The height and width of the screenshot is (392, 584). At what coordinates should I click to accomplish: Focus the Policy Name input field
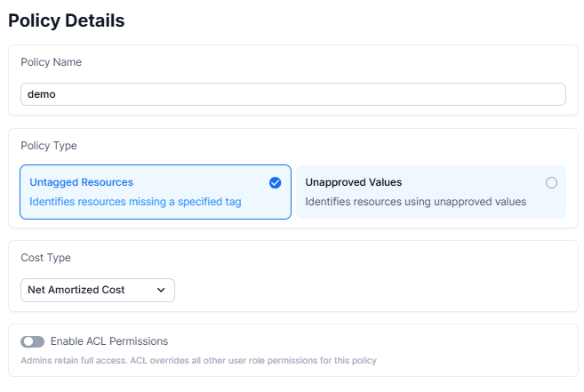pyautogui.click(x=293, y=94)
